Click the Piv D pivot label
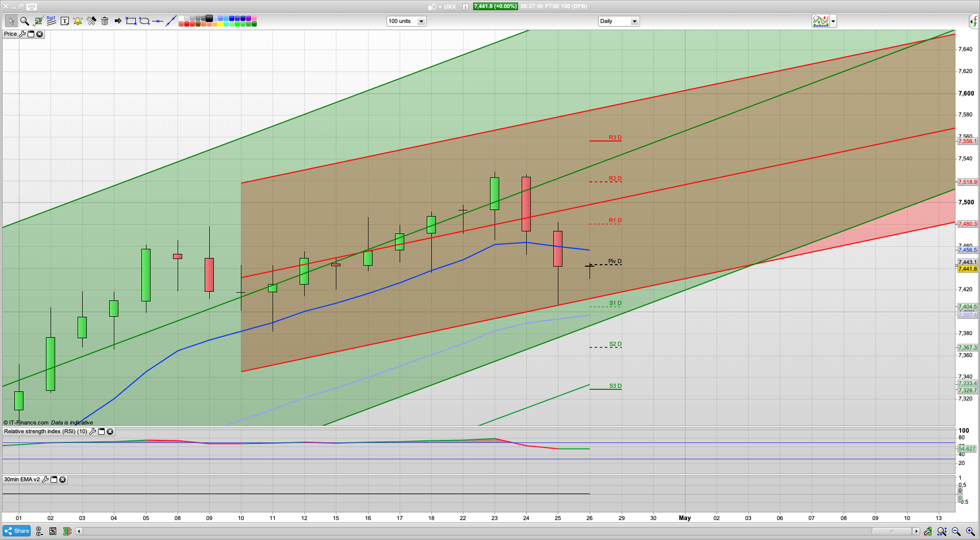This screenshot has width=980, height=540. [615, 261]
